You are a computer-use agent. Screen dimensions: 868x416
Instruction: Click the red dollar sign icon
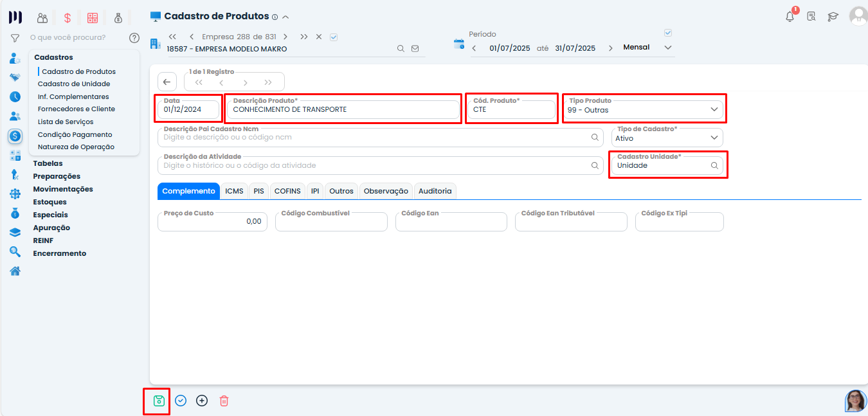tap(68, 18)
